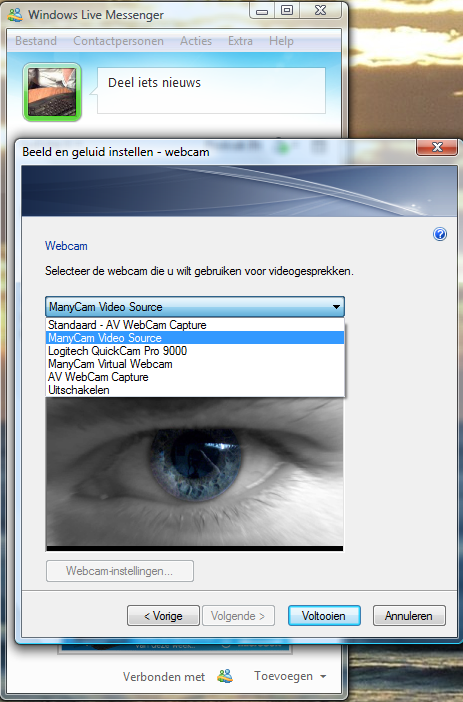Close the Windows Live Messenger window

(x=321, y=11)
